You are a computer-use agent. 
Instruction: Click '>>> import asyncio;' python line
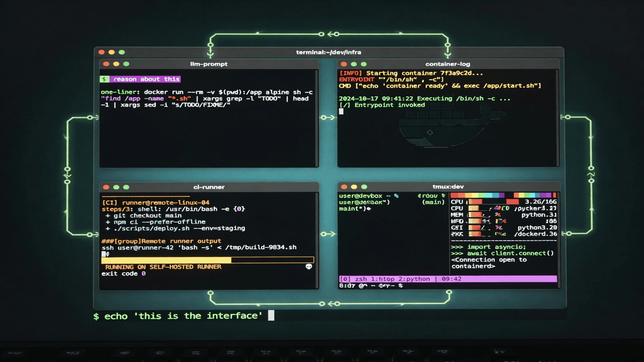tap(488, 247)
